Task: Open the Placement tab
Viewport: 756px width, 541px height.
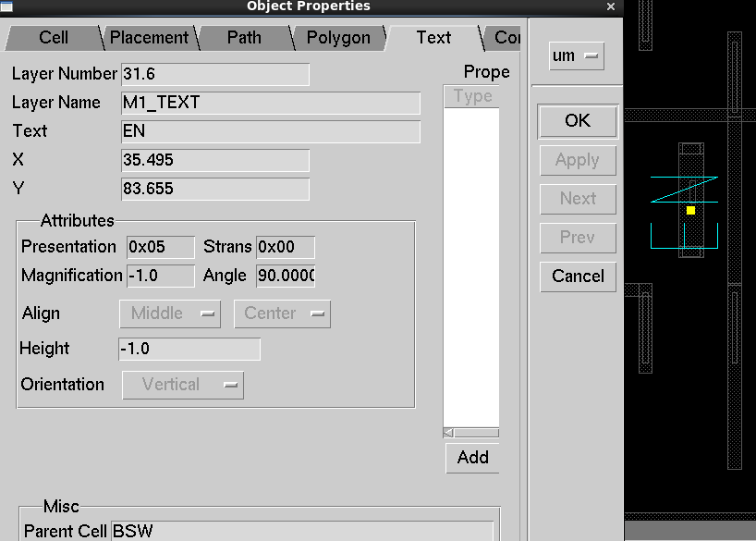Action: click(148, 38)
